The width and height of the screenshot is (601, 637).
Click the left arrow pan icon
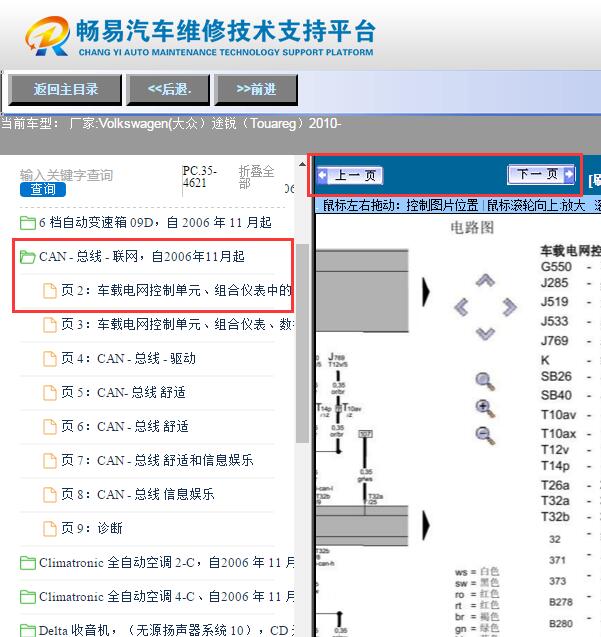point(461,307)
